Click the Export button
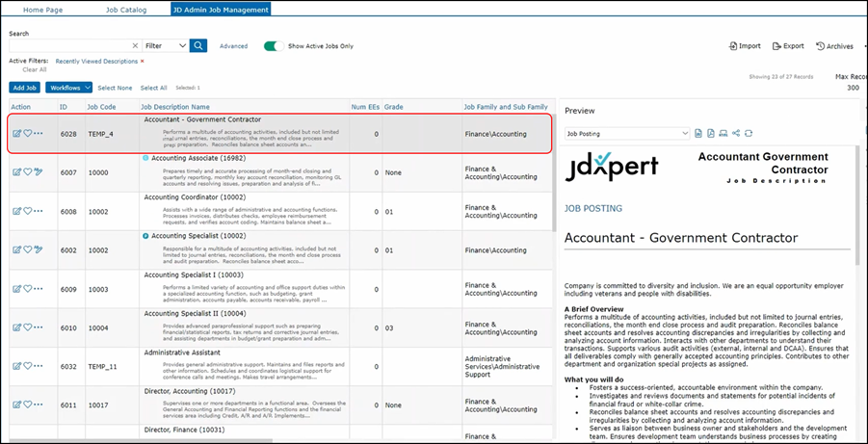Viewport: 868px width, 444px height. [786, 45]
